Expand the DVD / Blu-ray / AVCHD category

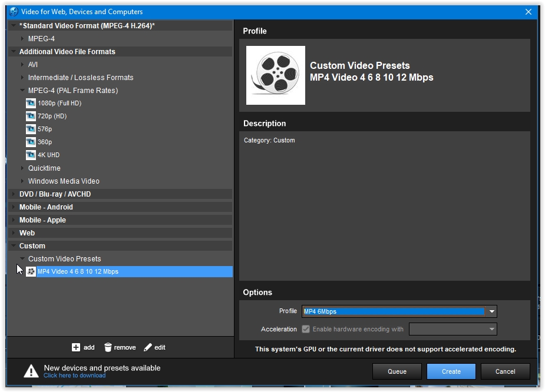14,194
